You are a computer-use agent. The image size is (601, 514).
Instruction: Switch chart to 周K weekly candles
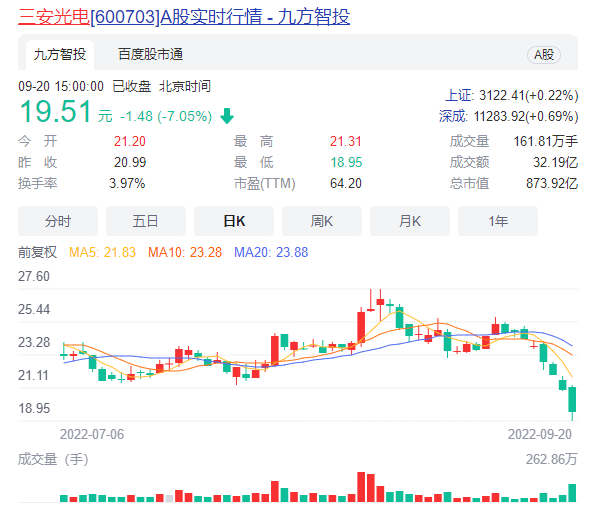pos(322,221)
